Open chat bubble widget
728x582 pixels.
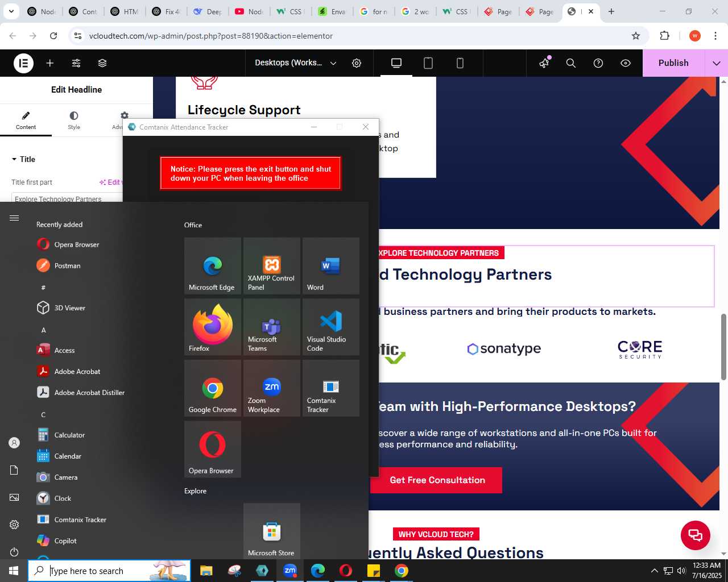click(x=696, y=535)
